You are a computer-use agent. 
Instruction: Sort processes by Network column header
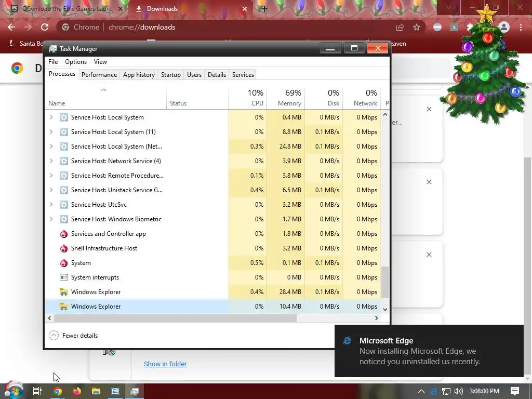[362, 98]
